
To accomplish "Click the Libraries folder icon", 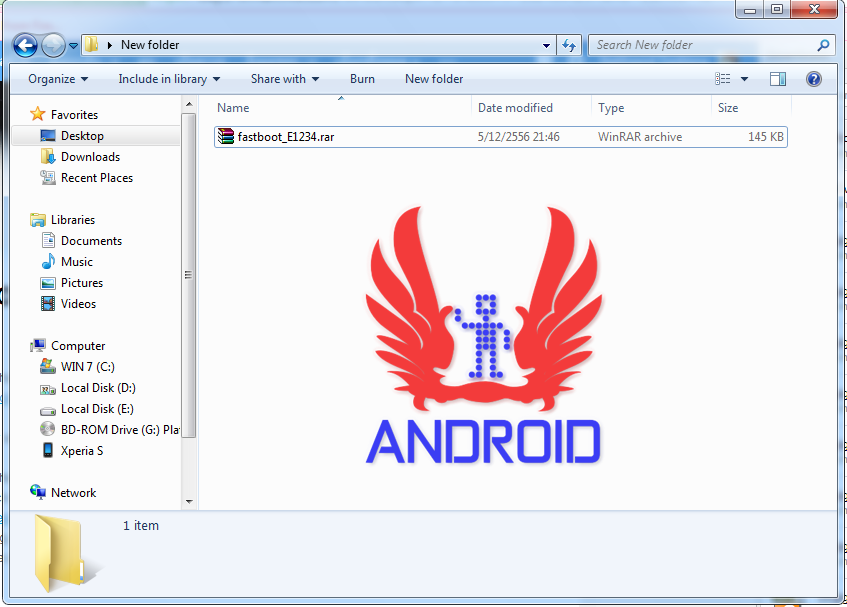I will tap(38, 220).
